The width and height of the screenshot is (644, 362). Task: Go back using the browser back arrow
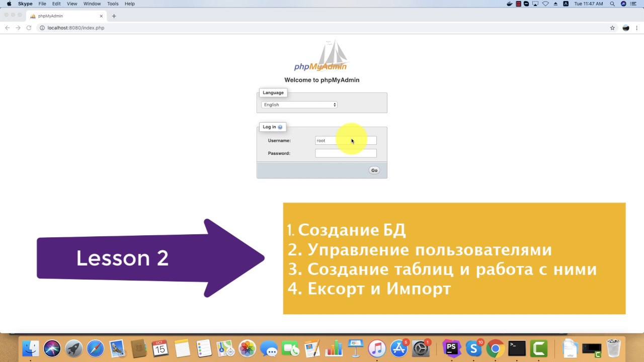coord(7,28)
